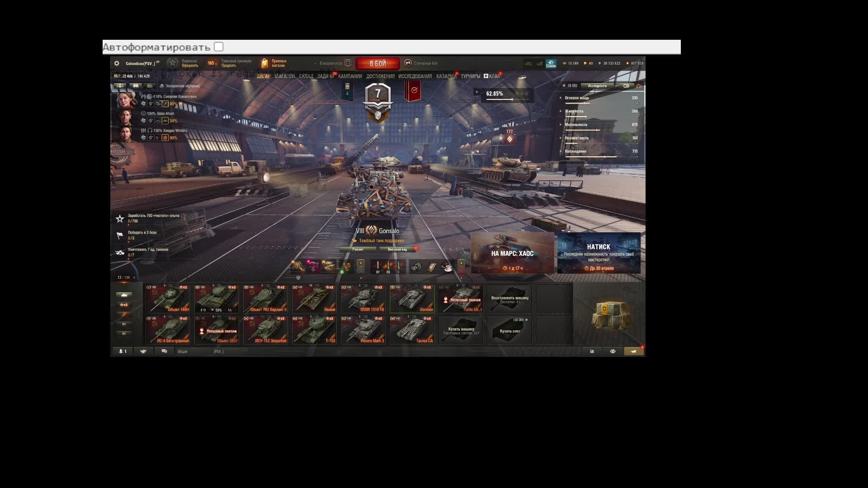Open the СКЛАД menu tab
This screenshot has width=868, height=488.
tap(306, 76)
